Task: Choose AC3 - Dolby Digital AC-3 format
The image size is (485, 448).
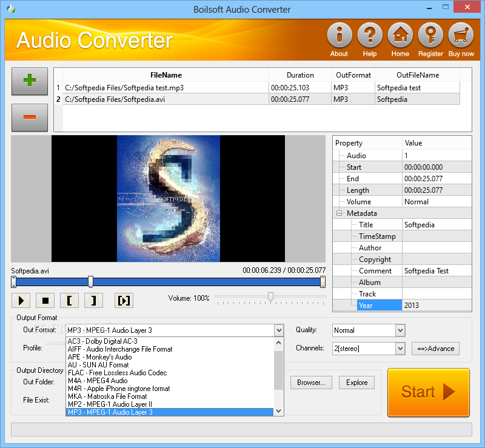Action: pos(170,341)
